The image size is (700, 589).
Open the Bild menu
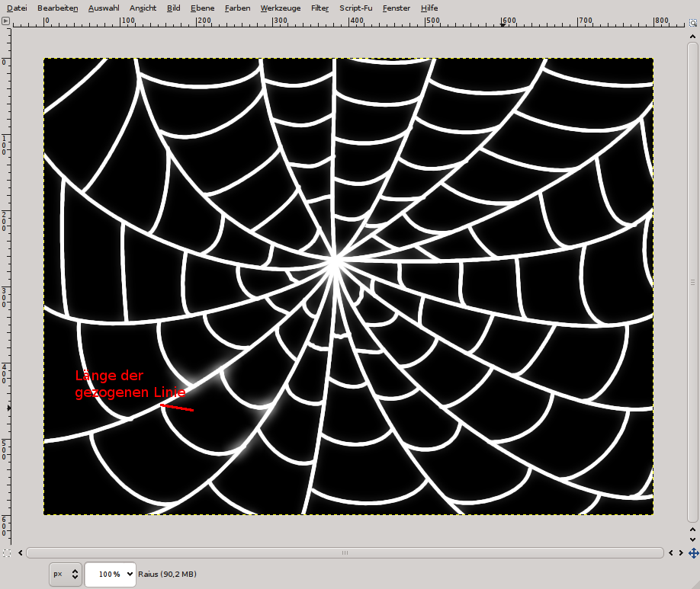[174, 8]
